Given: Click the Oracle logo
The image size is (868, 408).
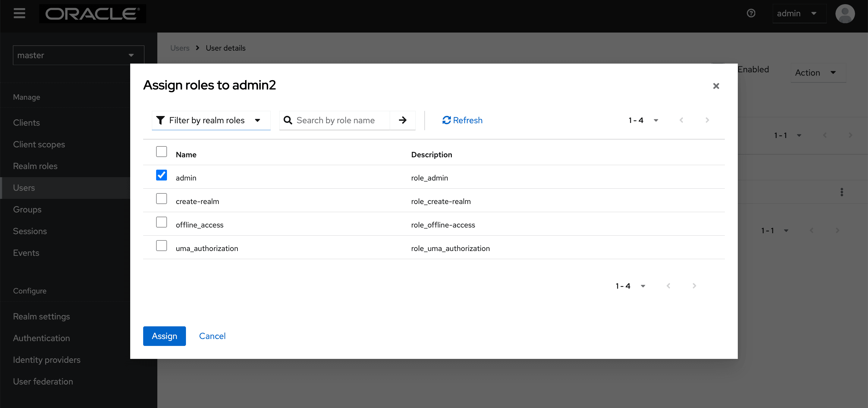Looking at the screenshot, I should click(x=92, y=14).
